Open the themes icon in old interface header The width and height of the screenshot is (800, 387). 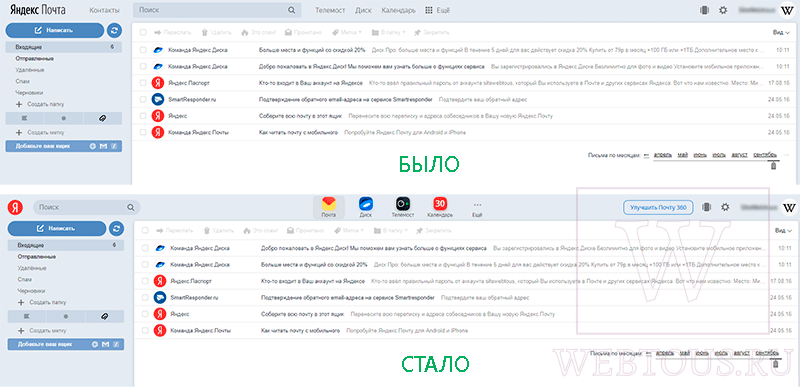coord(705,10)
